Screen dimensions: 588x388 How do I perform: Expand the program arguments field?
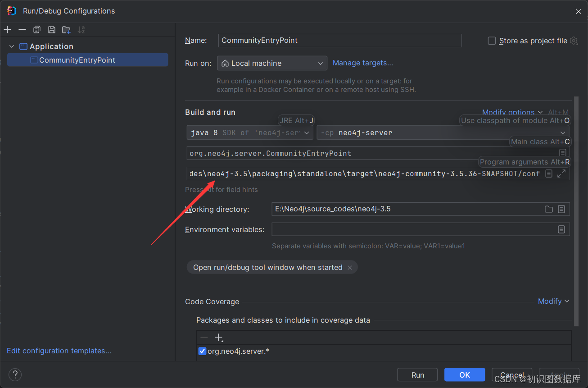(561, 173)
